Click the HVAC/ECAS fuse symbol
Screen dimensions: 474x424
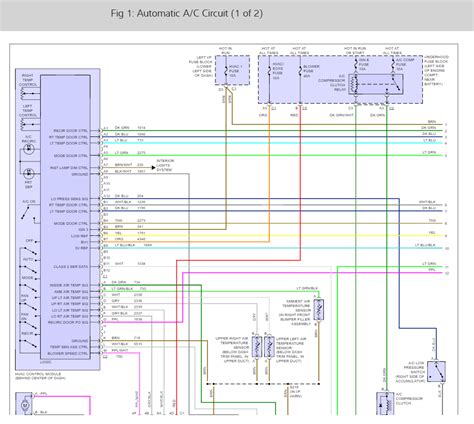269,71
